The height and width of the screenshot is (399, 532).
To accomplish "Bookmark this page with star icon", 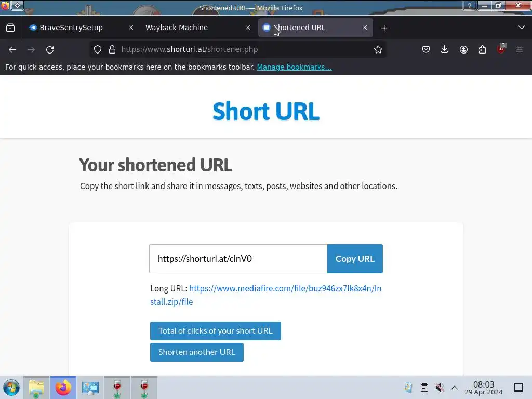I will (378, 49).
